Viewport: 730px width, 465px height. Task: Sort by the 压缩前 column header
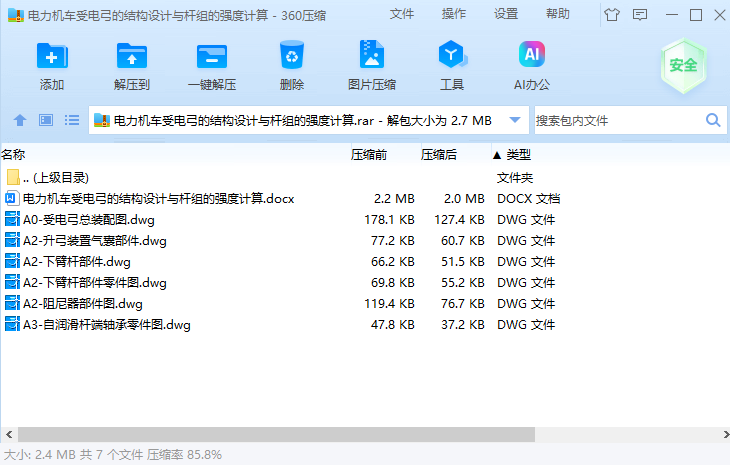369,155
